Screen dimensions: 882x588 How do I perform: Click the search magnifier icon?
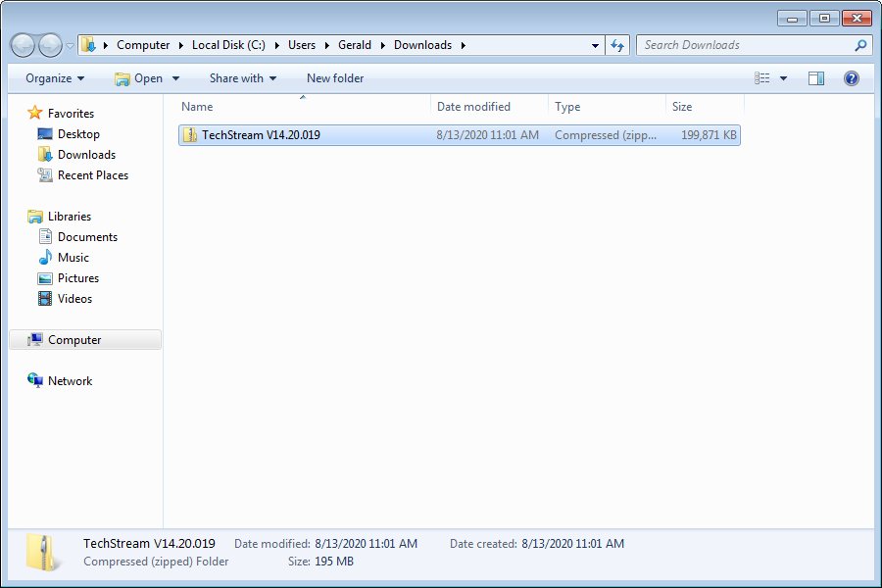click(x=860, y=45)
